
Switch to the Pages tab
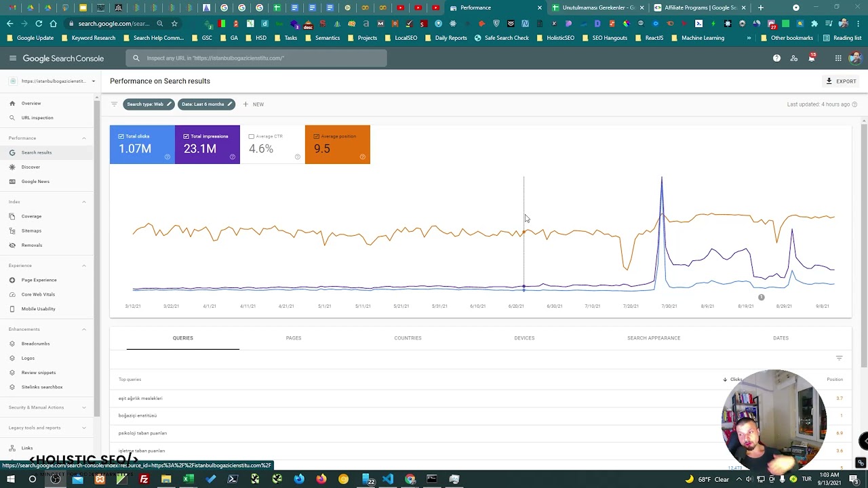(x=293, y=338)
